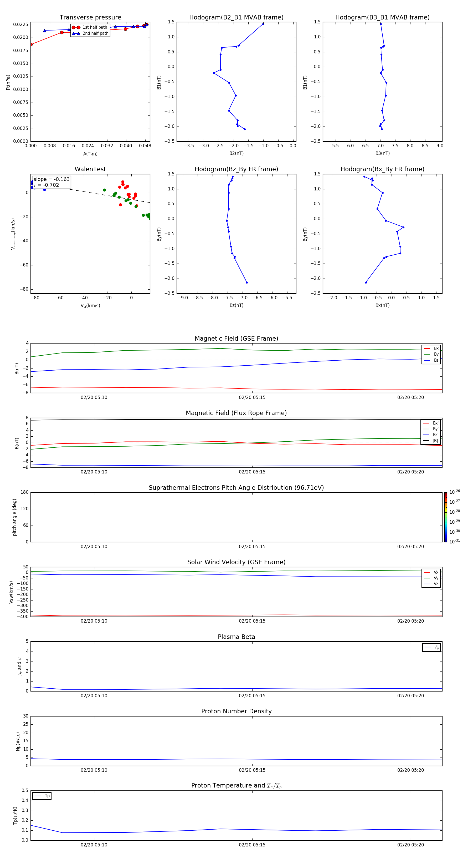Click '02/20 05:10' tick under Plasma Beta plot
The width and height of the screenshot is (473, 868).
(x=94, y=695)
